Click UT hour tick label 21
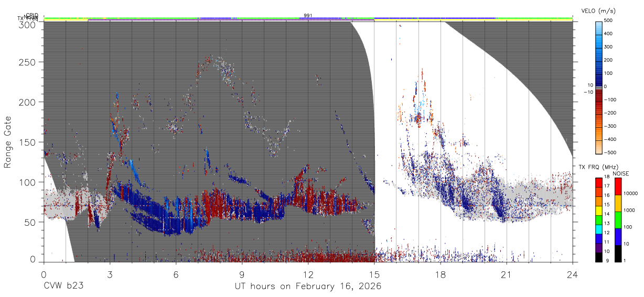Image resolution: width=644 pixels, height=297 pixels. coord(507,274)
